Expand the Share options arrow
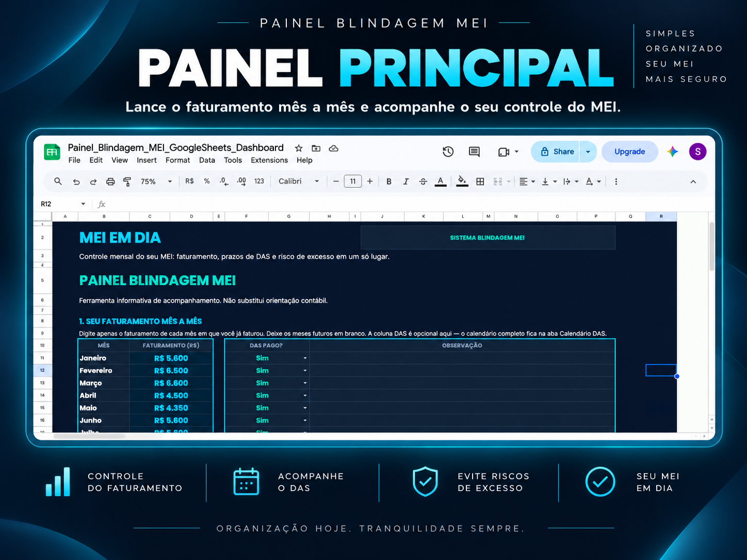 [588, 152]
